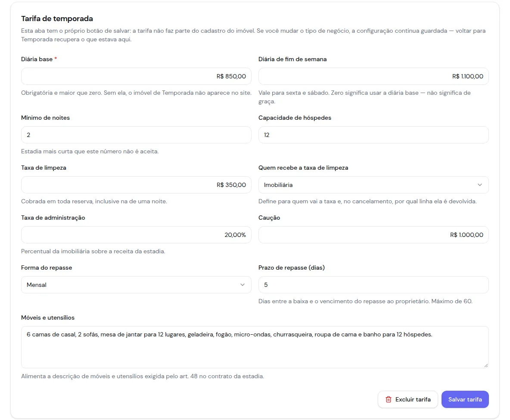Click the Taxa de limpeza field
510x420 pixels.
click(136, 185)
